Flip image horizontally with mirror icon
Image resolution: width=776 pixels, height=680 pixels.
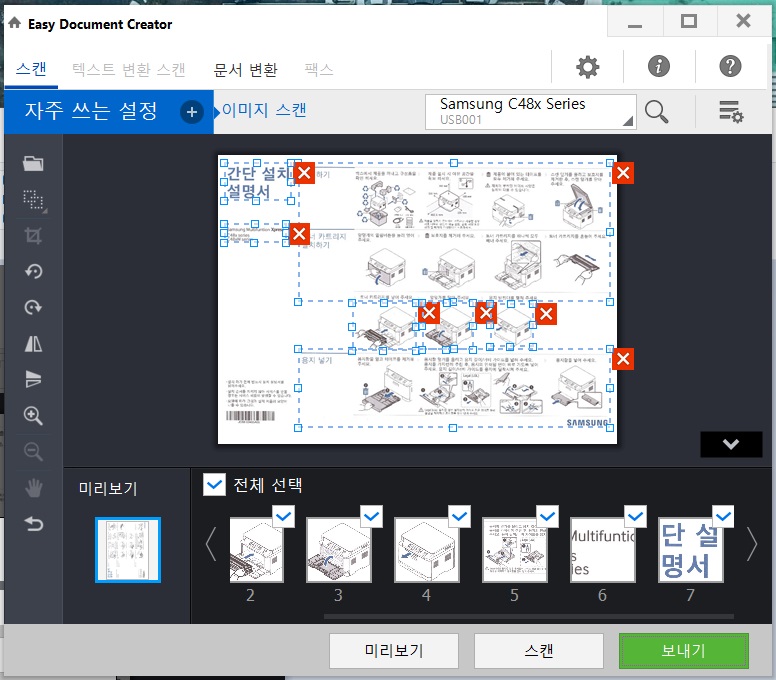33,343
